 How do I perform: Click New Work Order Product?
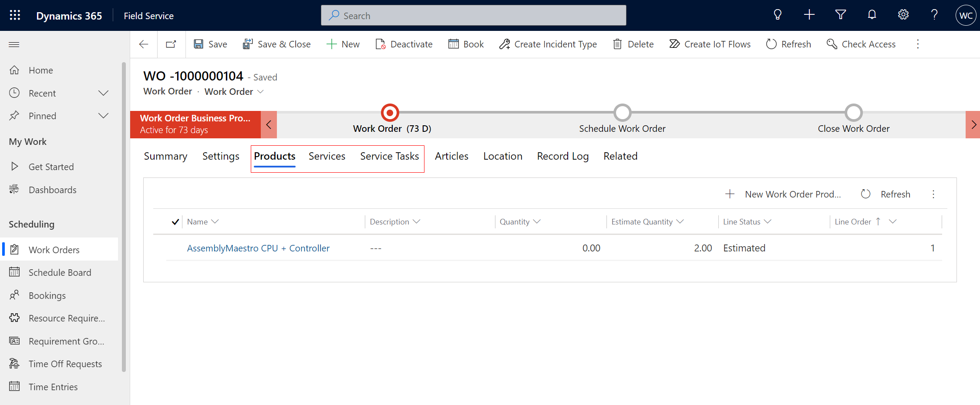coord(783,194)
